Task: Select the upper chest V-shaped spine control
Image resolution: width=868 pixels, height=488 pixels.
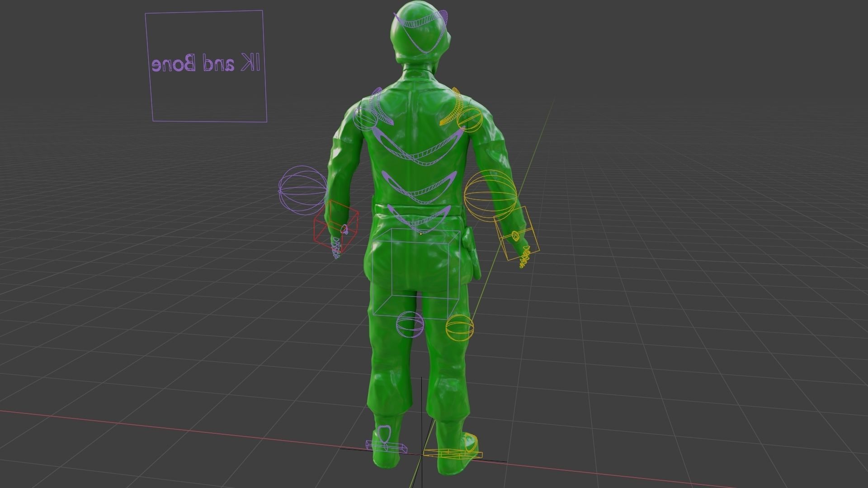Action: tap(419, 145)
